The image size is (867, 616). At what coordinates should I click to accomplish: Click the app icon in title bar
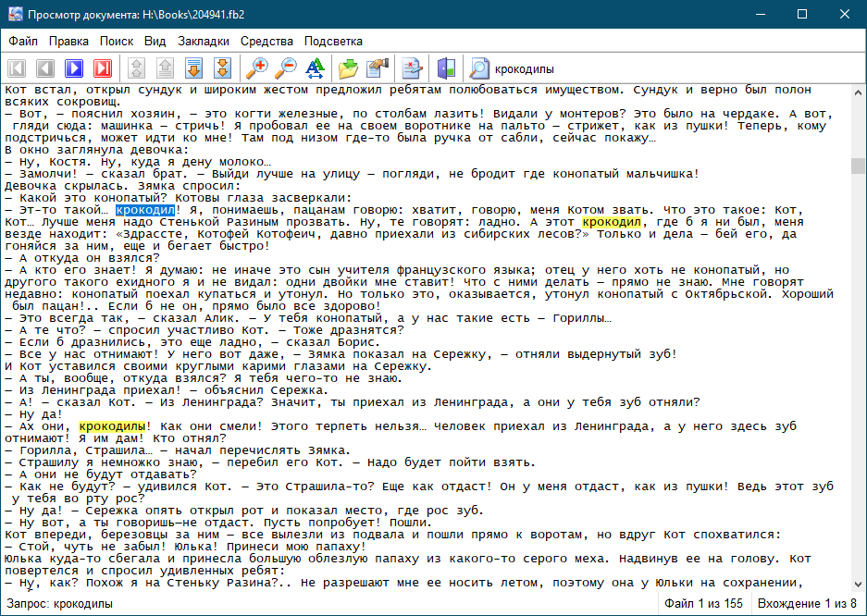point(16,15)
